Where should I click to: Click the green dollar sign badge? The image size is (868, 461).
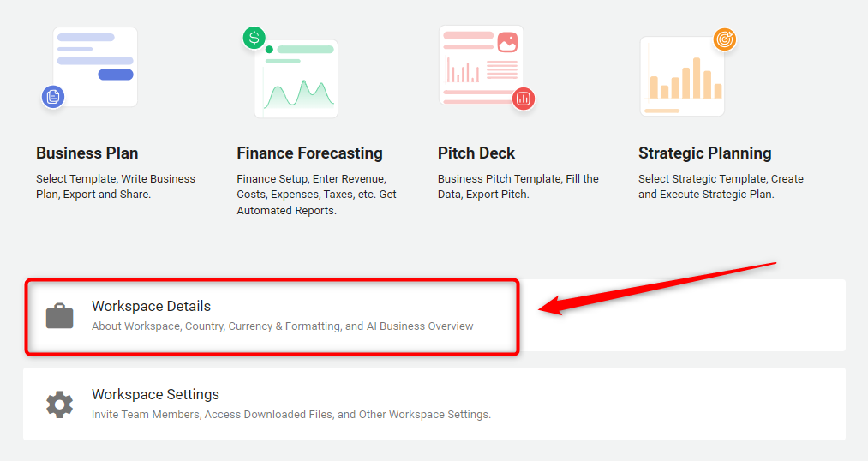coord(254,38)
